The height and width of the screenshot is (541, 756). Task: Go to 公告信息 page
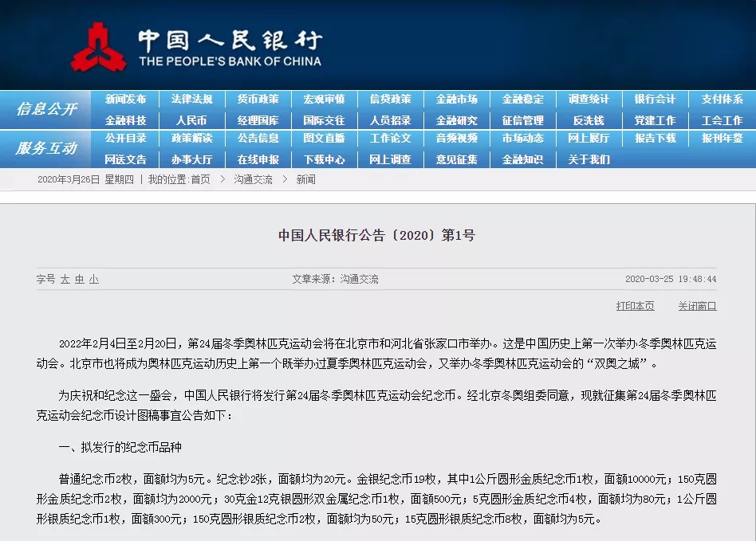[x=258, y=139]
